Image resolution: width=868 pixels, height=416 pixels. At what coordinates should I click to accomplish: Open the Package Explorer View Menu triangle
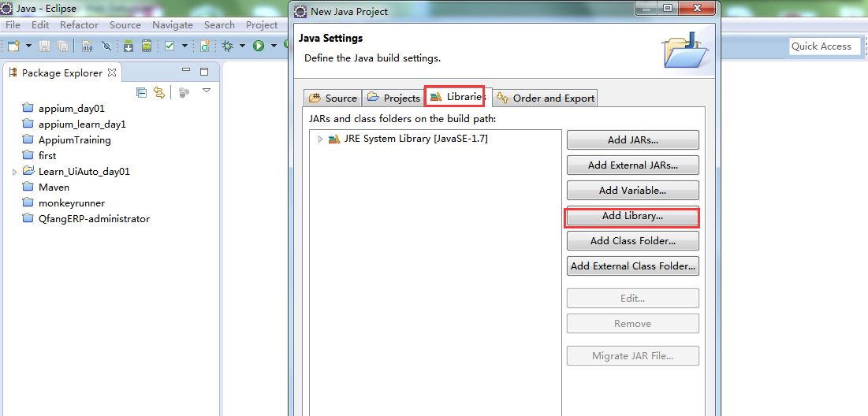[207, 90]
